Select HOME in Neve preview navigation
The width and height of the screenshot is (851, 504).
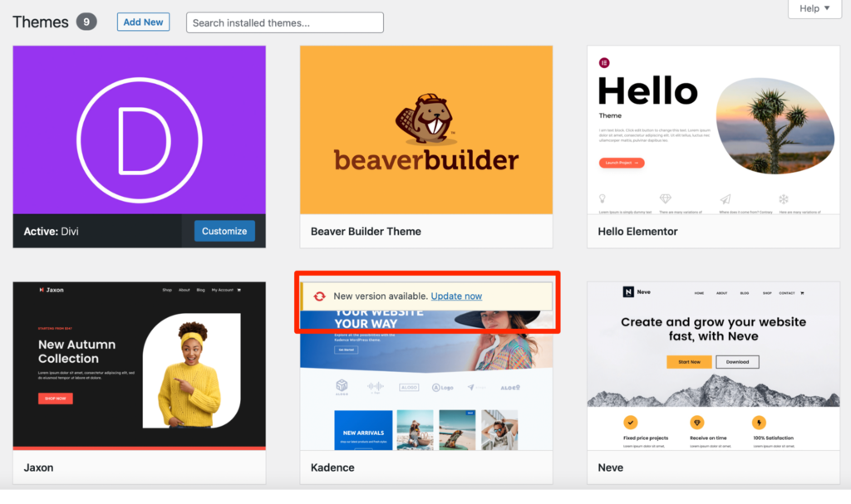[x=699, y=291]
